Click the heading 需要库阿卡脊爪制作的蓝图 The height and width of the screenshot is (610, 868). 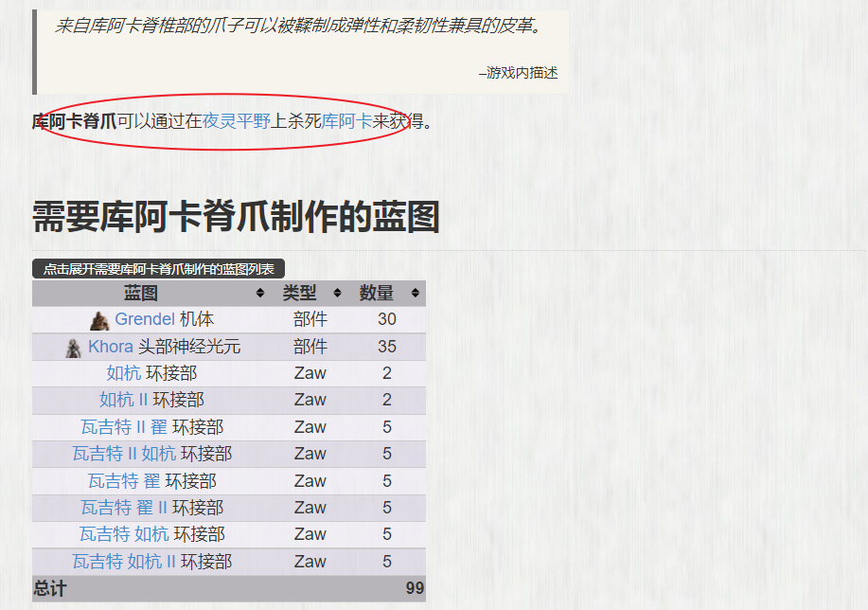pos(236,217)
